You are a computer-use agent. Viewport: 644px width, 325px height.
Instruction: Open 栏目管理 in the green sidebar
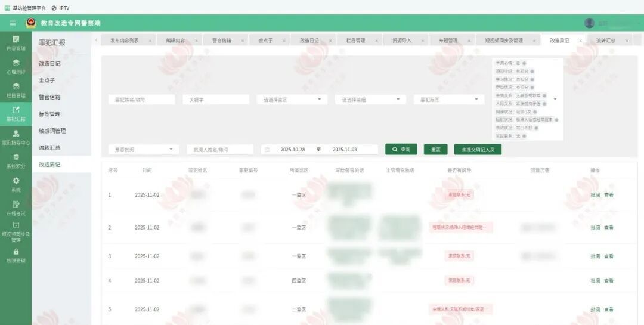coord(16,91)
